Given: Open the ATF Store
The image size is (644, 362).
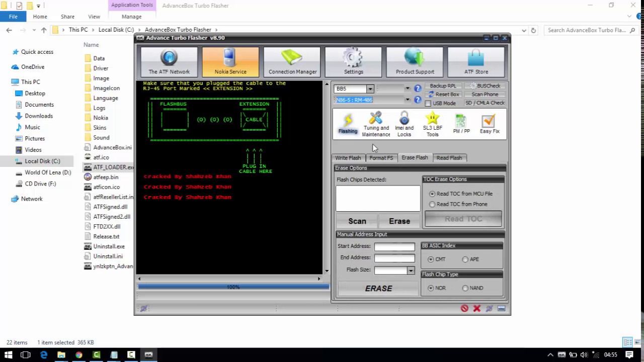Looking at the screenshot, I should pos(476,62).
